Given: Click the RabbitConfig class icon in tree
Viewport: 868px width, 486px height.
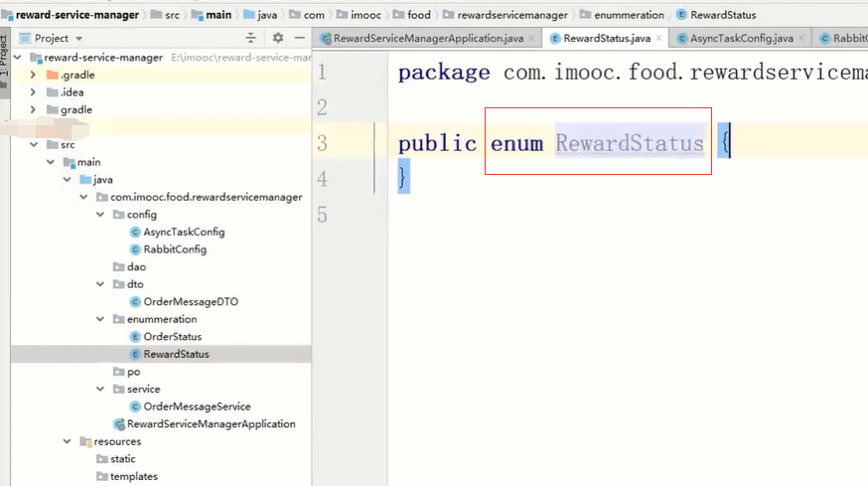Looking at the screenshot, I should click(x=134, y=249).
